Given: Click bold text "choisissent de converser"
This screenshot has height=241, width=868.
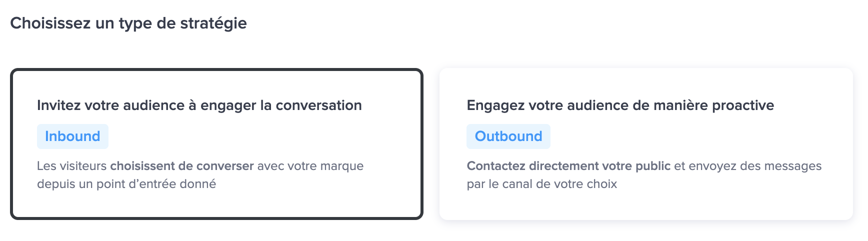Looking at the screenshot, I should pyautogui.click(x=182, y=166).
